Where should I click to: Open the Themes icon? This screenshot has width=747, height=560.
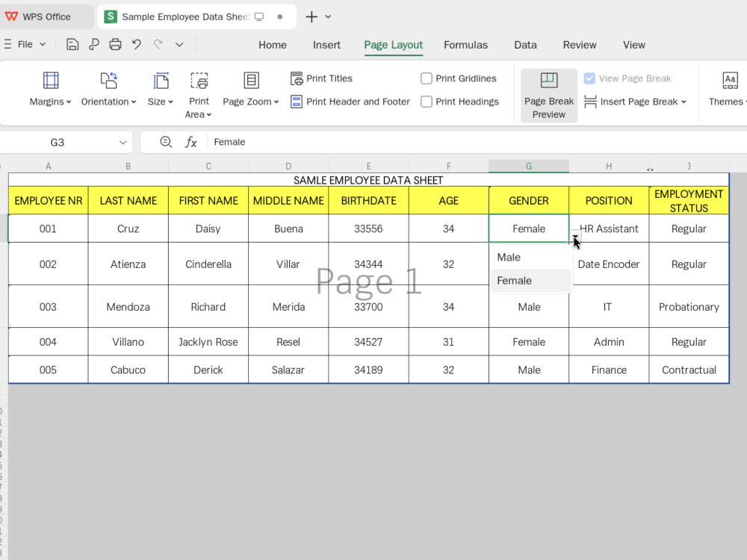point(730,81)
